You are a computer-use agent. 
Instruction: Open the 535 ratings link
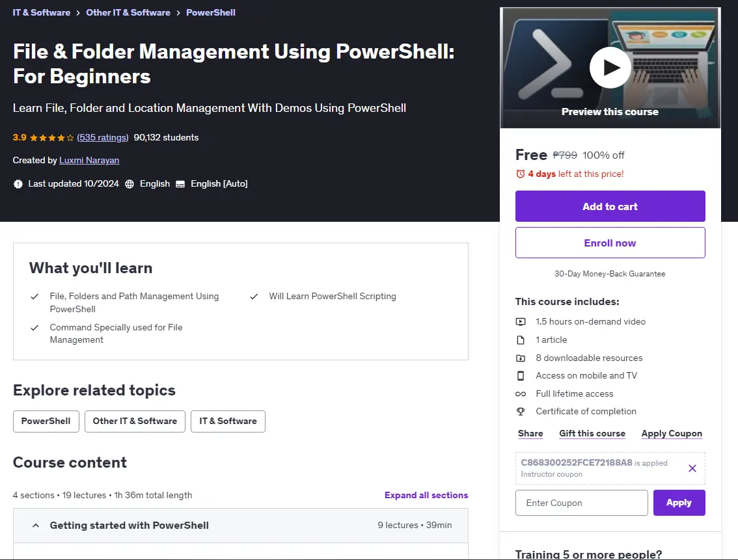point(103,137)
